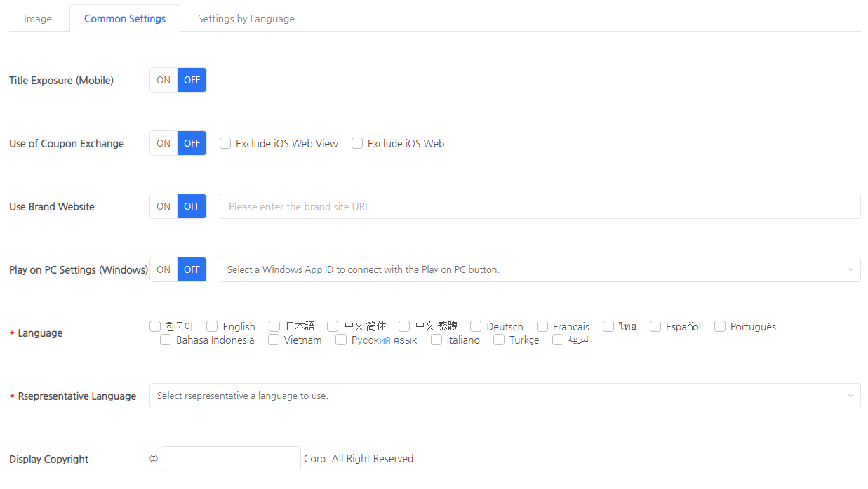Turn ON Use of Coupon Exchange
Image resolution: width=868 pixels, height=489 pixels.
point(163,143)
